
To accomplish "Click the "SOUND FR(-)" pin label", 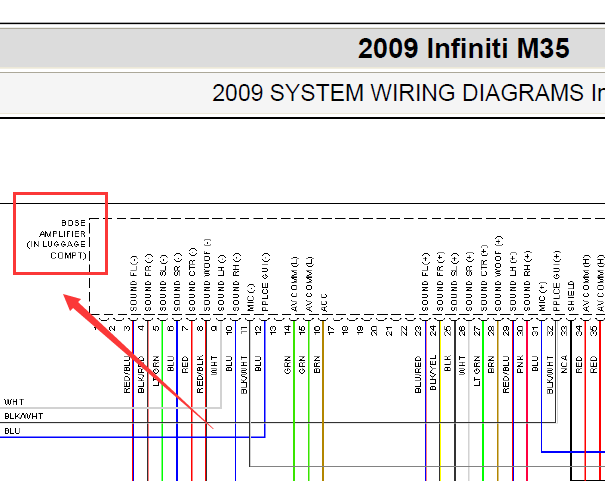I will 148,283.
